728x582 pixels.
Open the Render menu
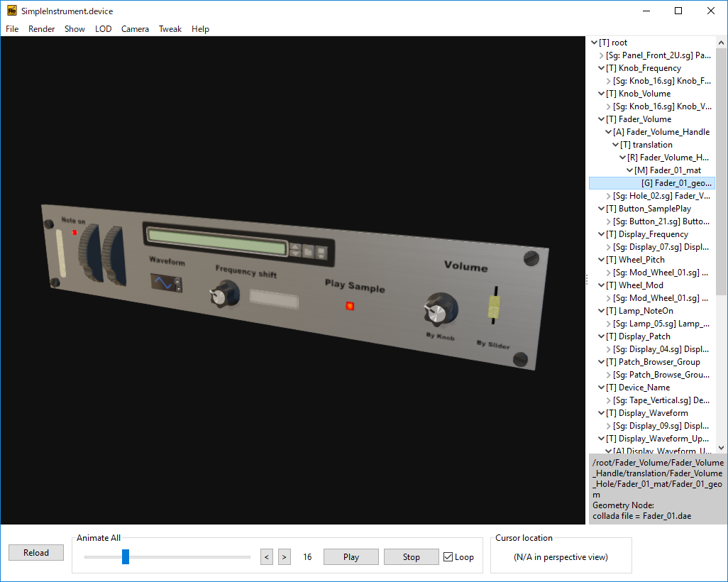tap(41, 29)
